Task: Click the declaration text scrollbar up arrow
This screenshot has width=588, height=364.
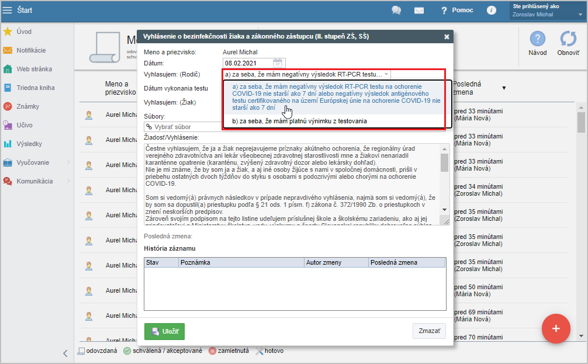Action: point(444,149)
